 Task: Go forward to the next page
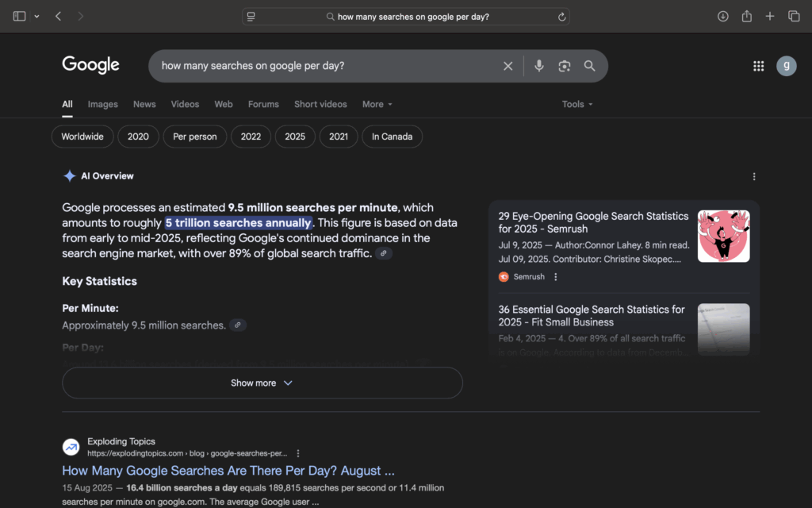(80, 16)
